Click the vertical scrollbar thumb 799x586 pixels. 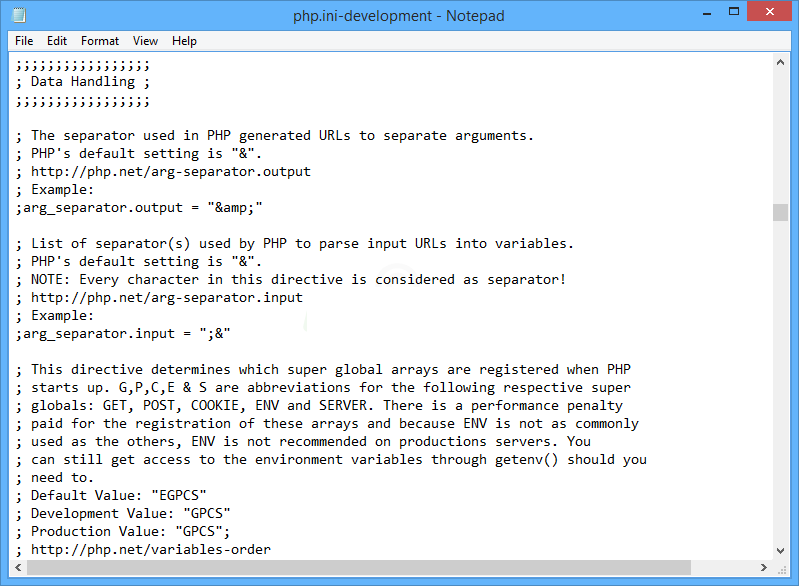pyautogui.click(x=780, y=212)
